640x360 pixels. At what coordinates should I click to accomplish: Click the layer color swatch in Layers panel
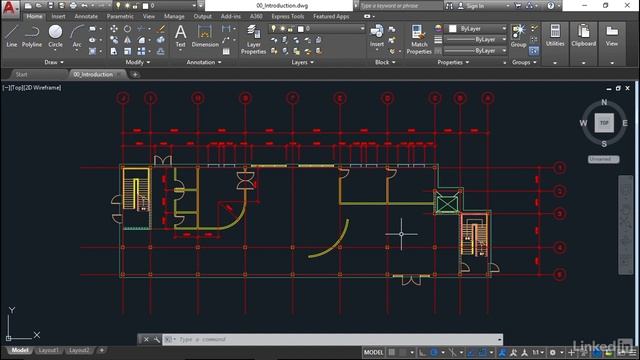pyautogui.click(x=301, y=29)
